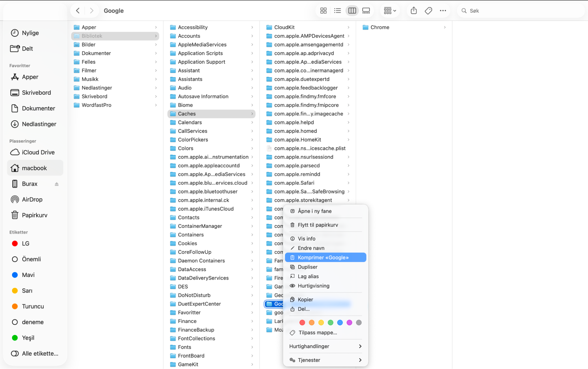Choose Kopier in context menu
The image size is (588, 369).
pos(325,300)
